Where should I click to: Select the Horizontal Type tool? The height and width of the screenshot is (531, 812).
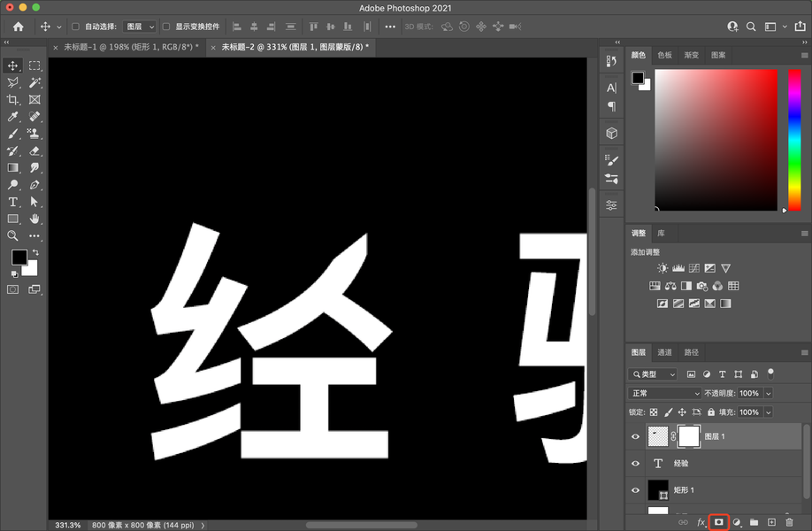coord(13,202)
